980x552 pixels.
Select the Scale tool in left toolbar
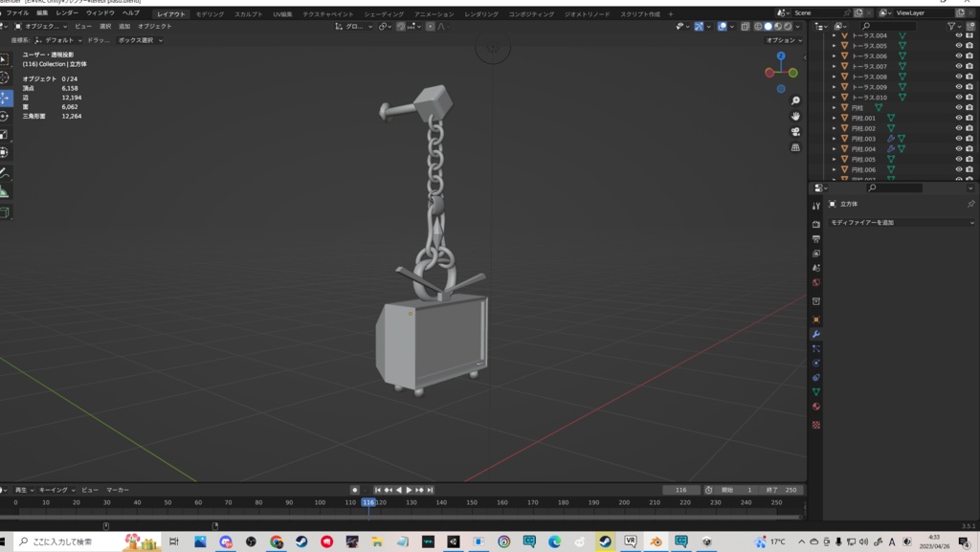(4, 134)
